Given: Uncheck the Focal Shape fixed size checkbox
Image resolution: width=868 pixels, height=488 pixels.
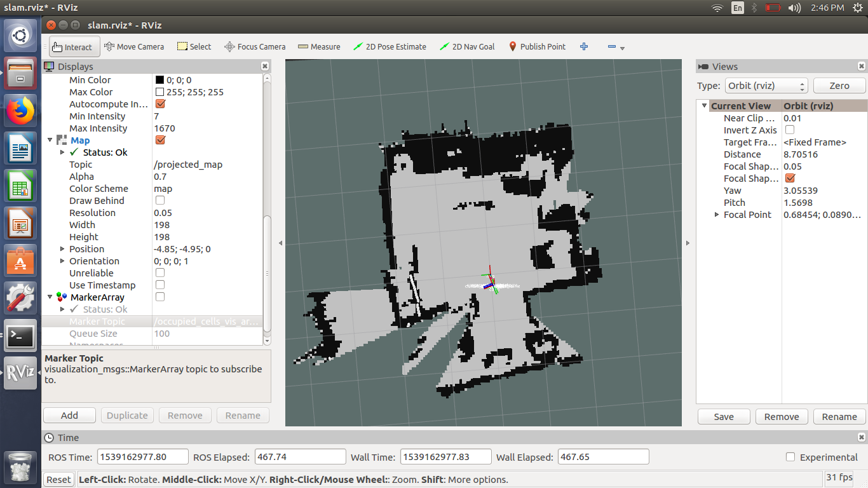Looking at the screenshot, I should tap(790, 179).
